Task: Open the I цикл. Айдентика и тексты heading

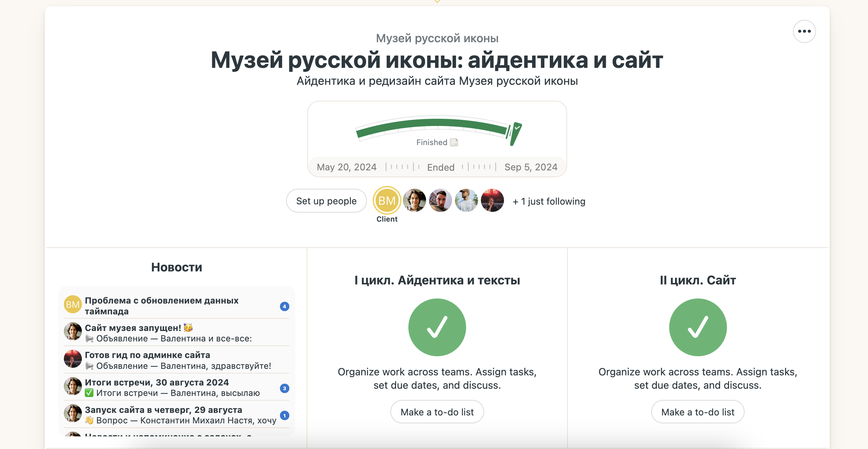Action: tap(437, 280)
